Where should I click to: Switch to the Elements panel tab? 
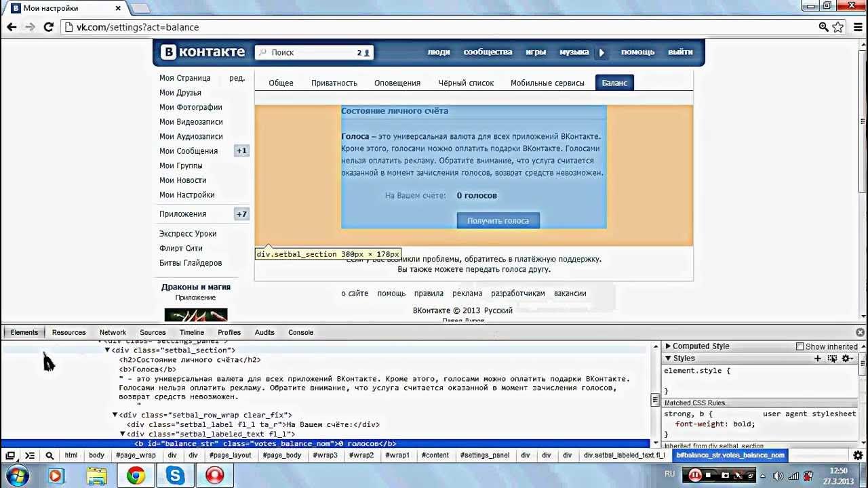tap(24, 332)
